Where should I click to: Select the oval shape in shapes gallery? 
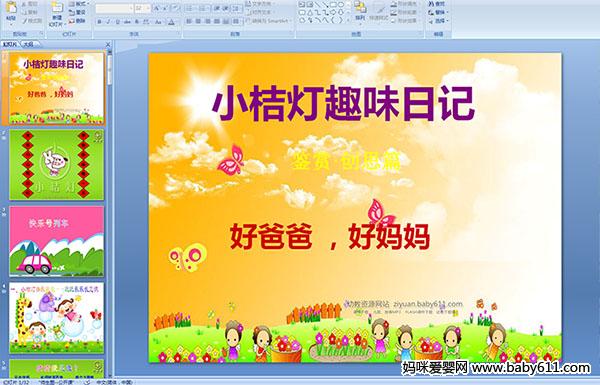point(341,5)
